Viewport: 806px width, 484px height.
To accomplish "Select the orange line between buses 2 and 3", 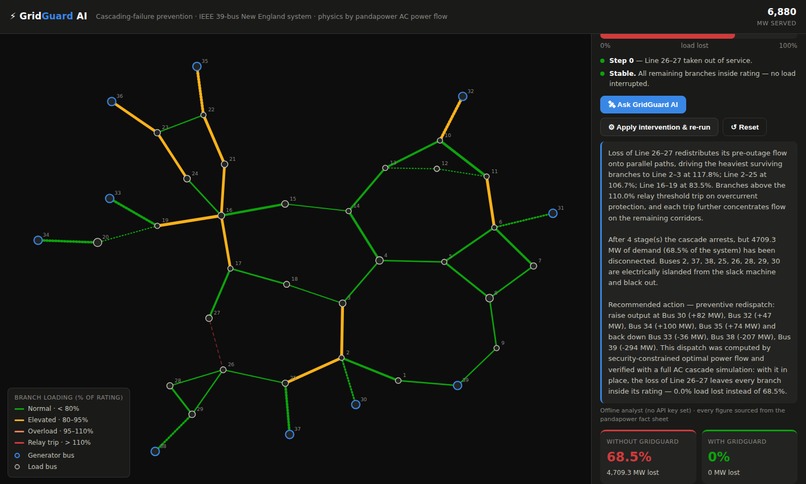I will 342,330.
